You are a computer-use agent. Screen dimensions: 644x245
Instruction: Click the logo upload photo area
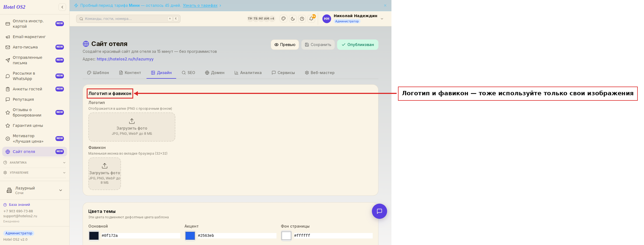[132, 127]
